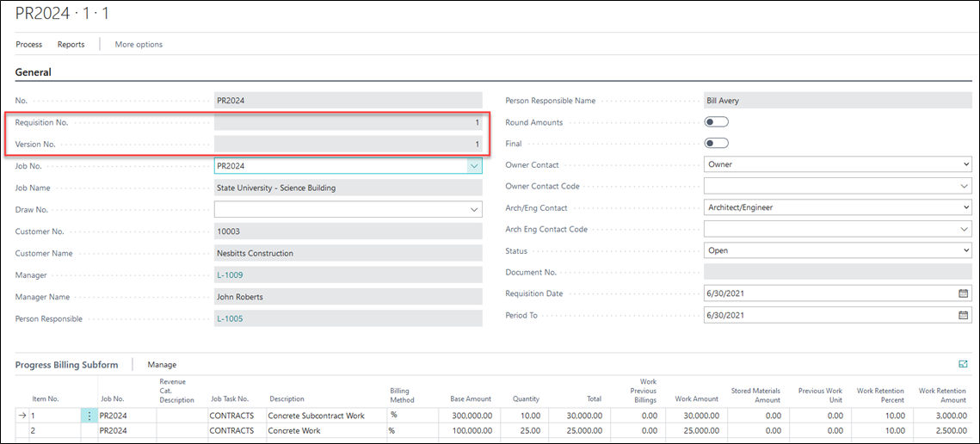Open the Process menu
Viewport: 980px width, 444px height.
coord(28,44)
